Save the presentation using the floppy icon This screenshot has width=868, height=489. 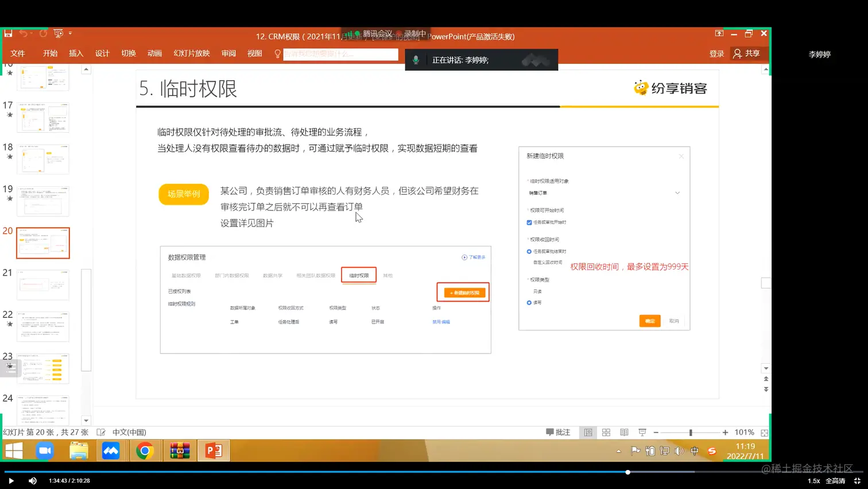(x=9, y=33)
